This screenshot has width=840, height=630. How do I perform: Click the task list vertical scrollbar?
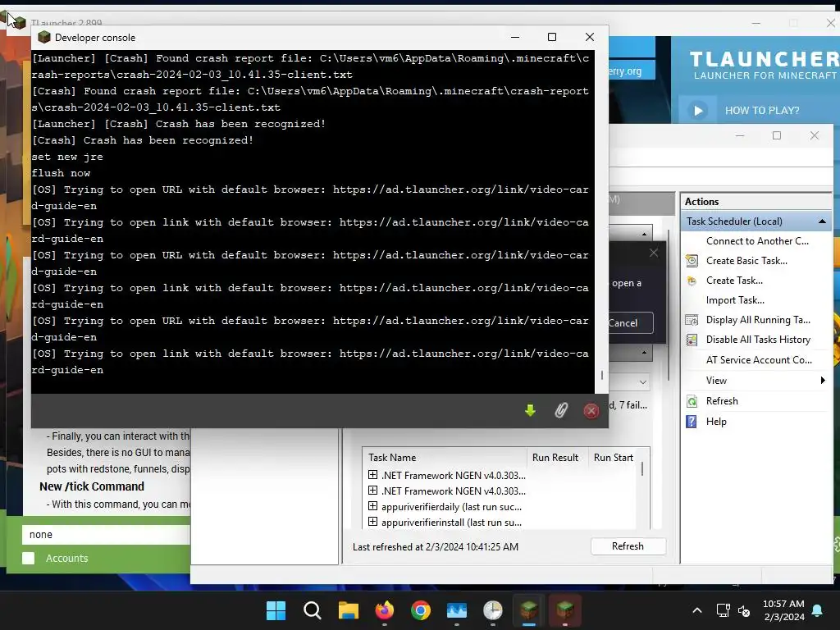tap(641, 468)
